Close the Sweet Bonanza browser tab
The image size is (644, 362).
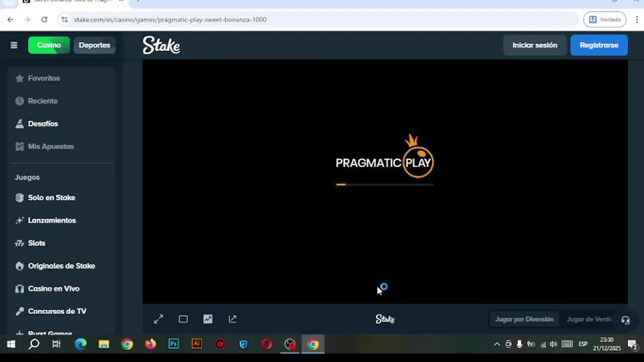pos(121,2)
